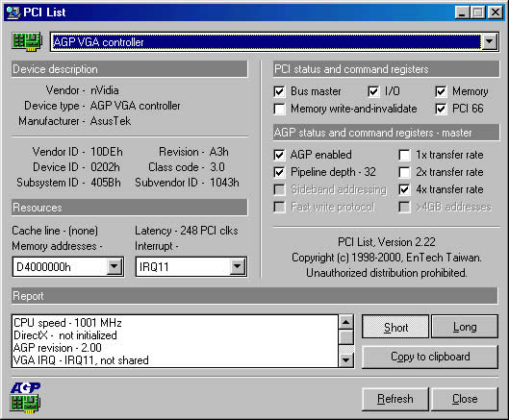The height and width of the screenshot is (420, 509).
Task: Check the 2x transfer rate box
Action: (404, 172)
